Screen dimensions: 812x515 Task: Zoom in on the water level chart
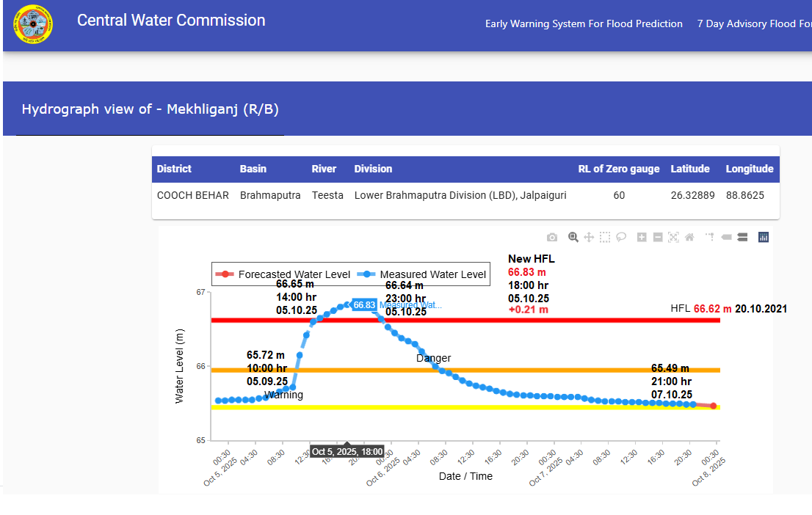pos(640,237)
